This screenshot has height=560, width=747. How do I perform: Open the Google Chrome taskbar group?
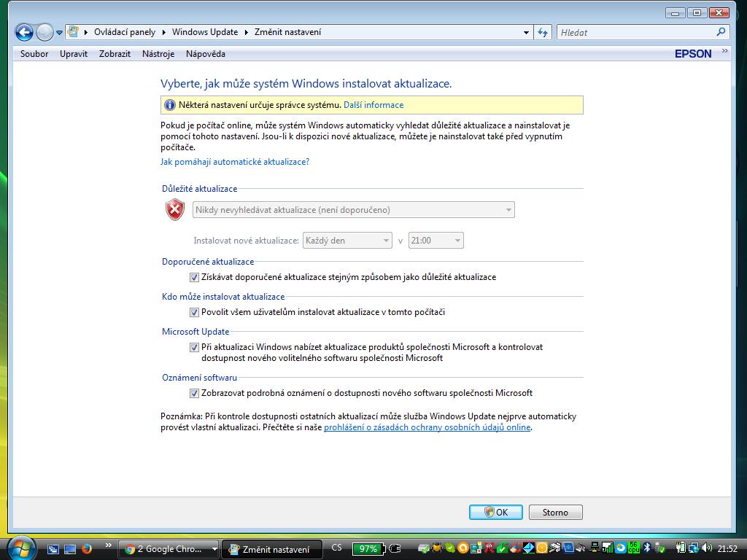(x=164, y=549)
